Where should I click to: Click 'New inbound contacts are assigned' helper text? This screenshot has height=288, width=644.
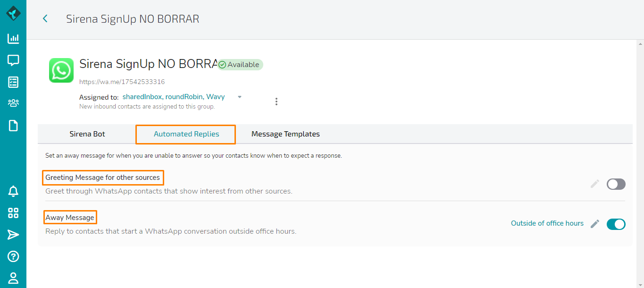pyautogui.click(x=147, y=107)
